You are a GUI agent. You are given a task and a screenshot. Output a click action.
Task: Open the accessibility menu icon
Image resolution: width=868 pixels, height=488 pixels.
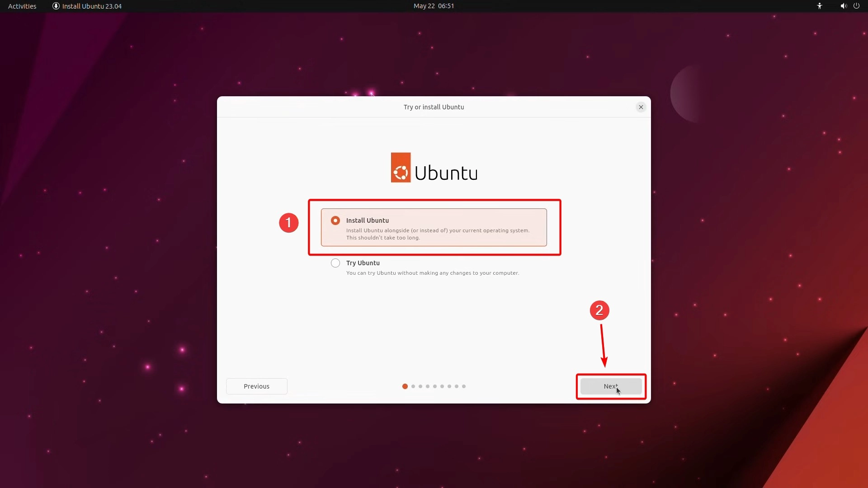820,6
